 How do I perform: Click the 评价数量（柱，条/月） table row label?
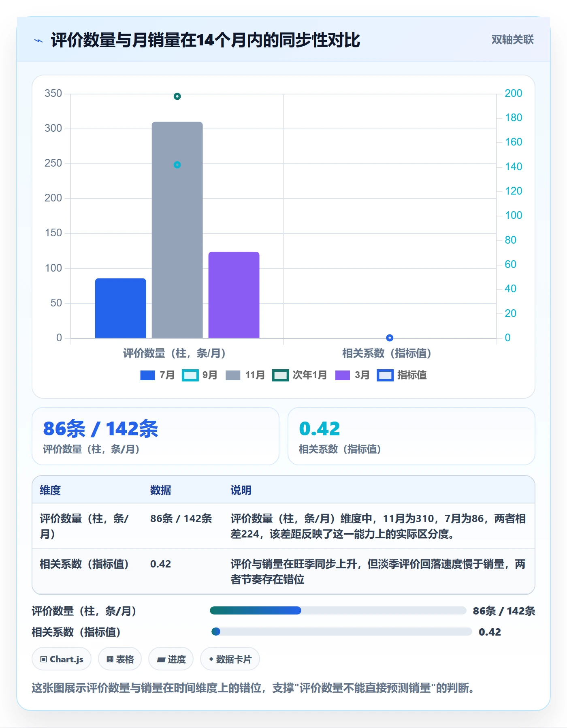click(x=84, y=526)
